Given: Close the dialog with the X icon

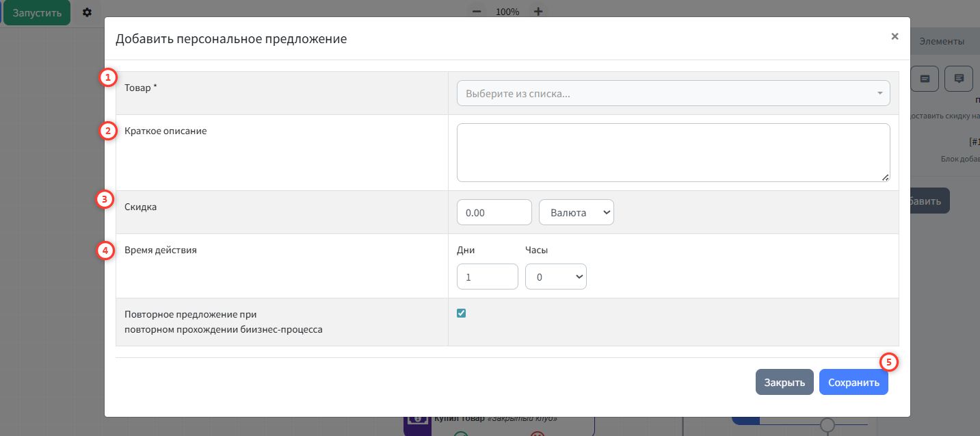Looking at the screenshot, I should (895, 37).
